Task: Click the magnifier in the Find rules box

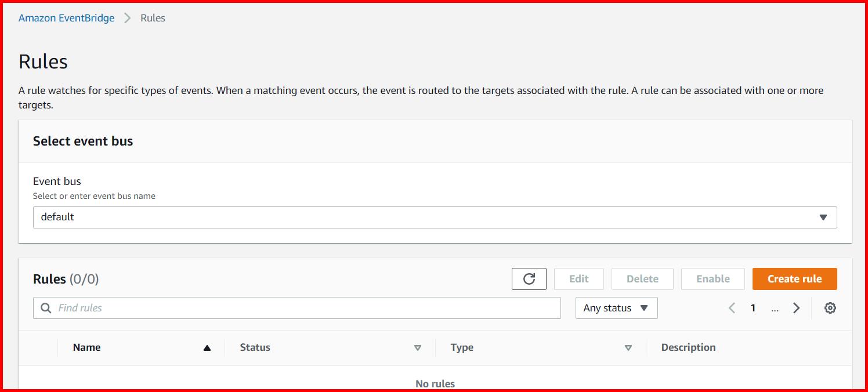Action: [46, 308]
